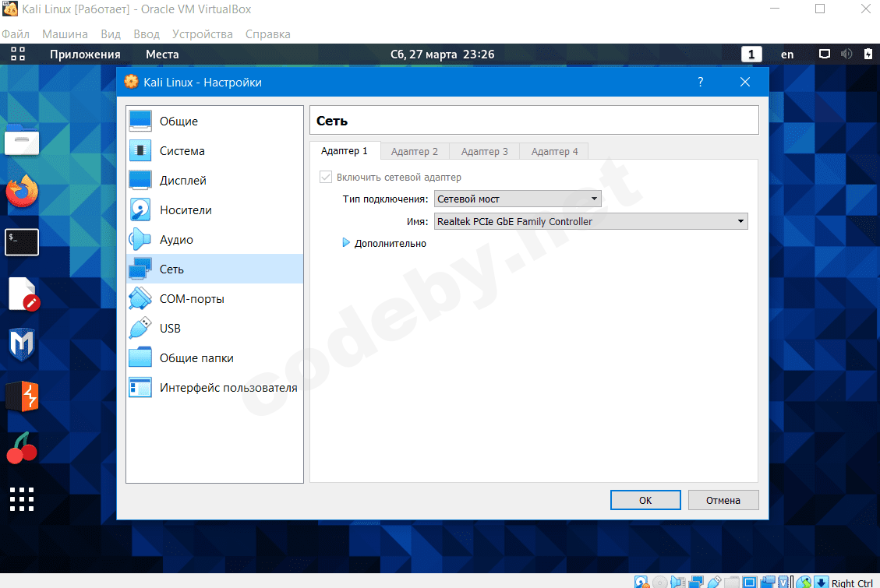Switch to the Адаптер 1 tab
The image size is (880, 588).
(x=344, y=151)
